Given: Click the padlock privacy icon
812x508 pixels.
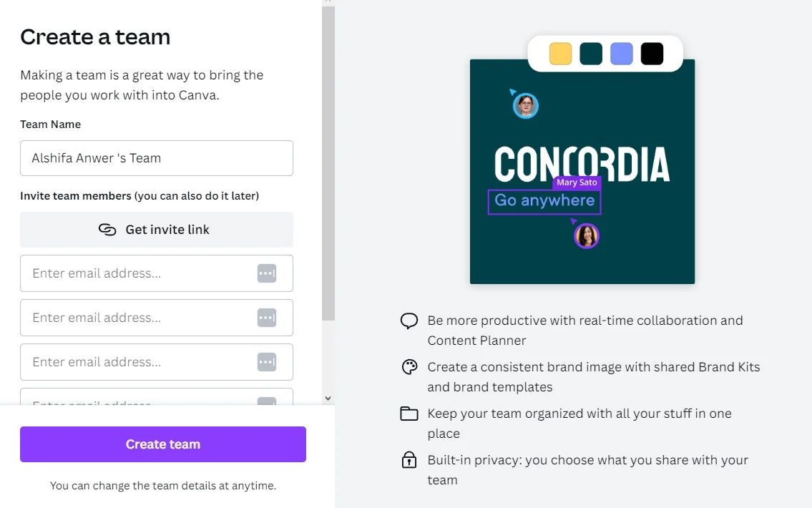Looking at the screenshot, I should tap(409, 459).
